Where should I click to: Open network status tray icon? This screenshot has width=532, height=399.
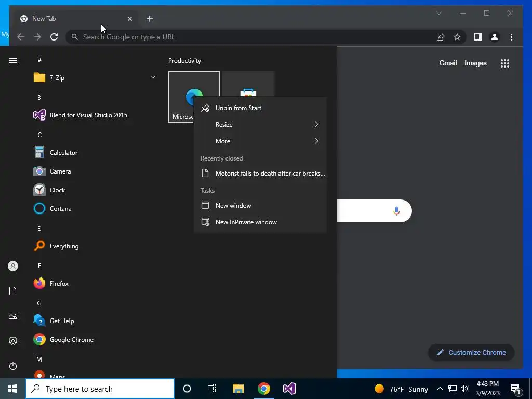coord(453,389)
